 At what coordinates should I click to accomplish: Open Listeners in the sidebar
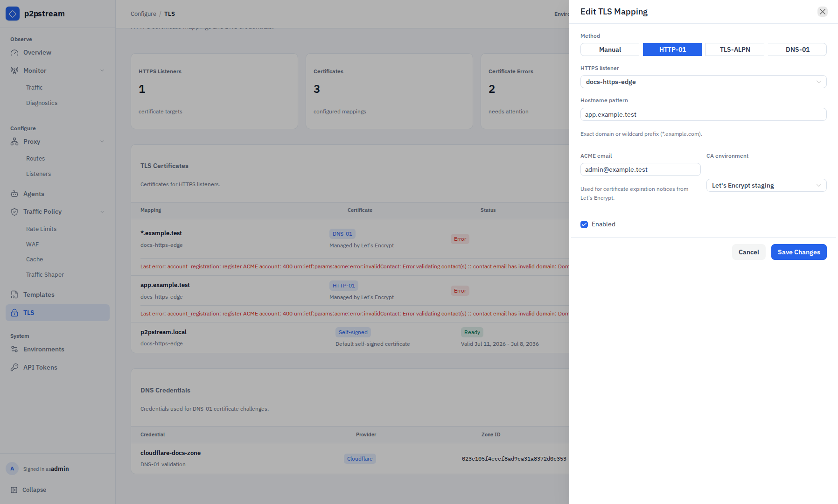pos(38,174)
